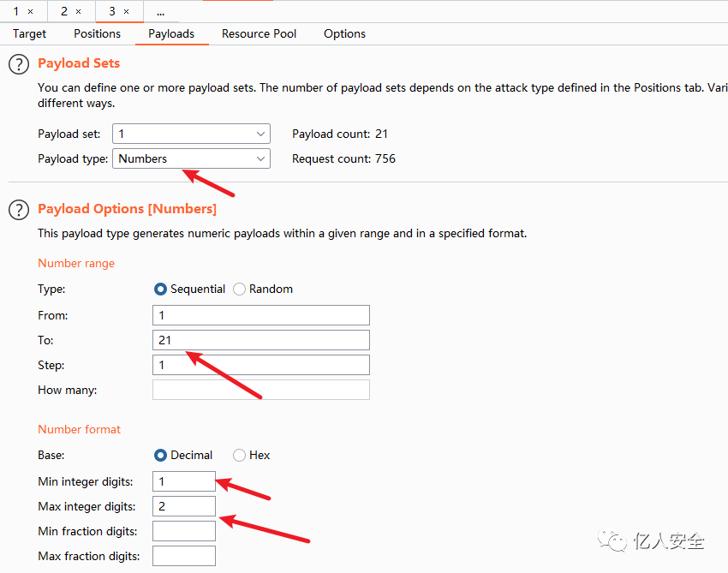The image size is (728, 573).
Task: Open help for Payload Sets section
Action: (x=19, y=64)
